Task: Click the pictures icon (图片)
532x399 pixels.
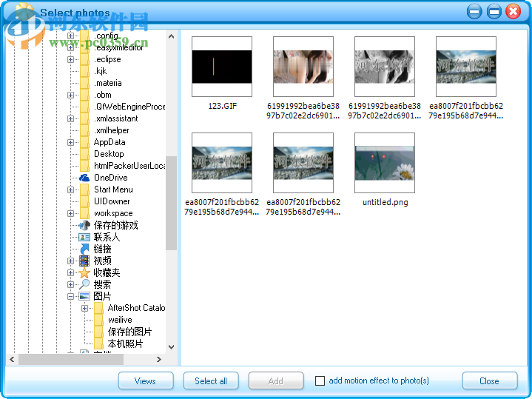Action: (x=84, y=296)
